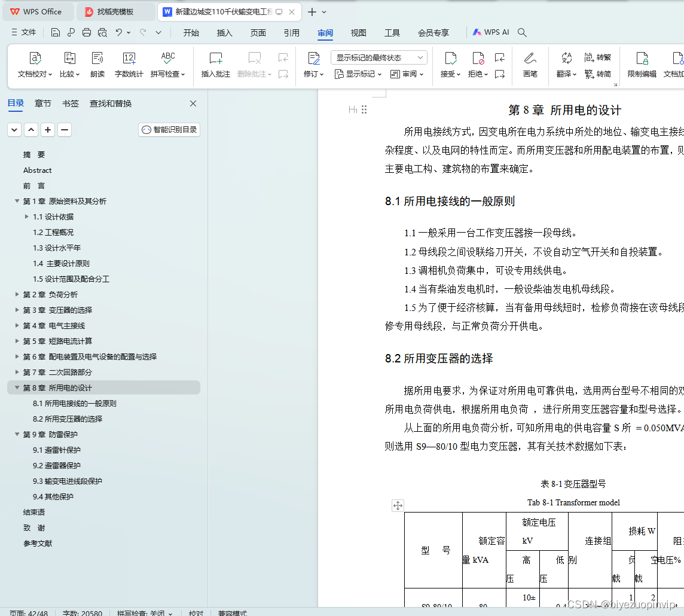Navigate to 9.2 避雷器保护 heading
This screenshot has width=684, height=616.
click(57, 465)
